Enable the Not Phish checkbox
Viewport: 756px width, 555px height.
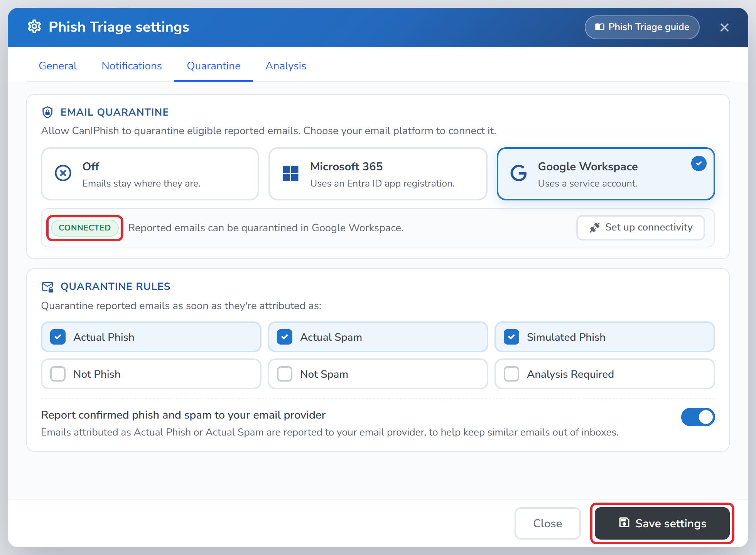[58, 374]
